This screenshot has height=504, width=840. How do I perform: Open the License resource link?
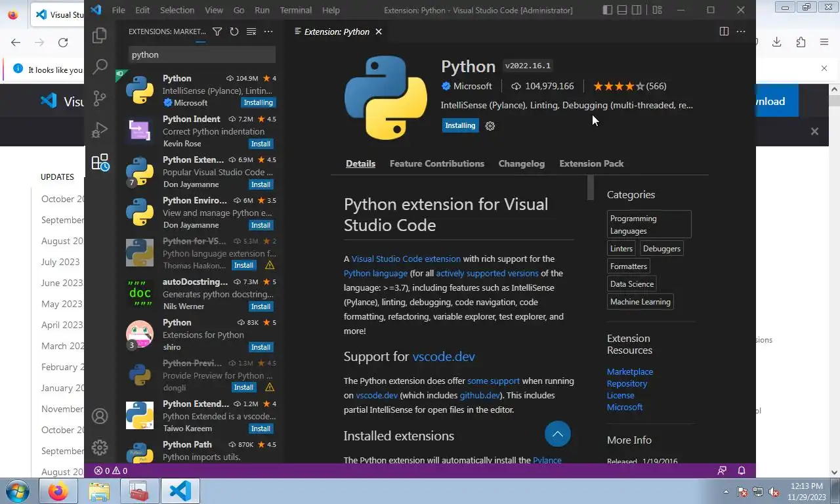click(620, 395)
